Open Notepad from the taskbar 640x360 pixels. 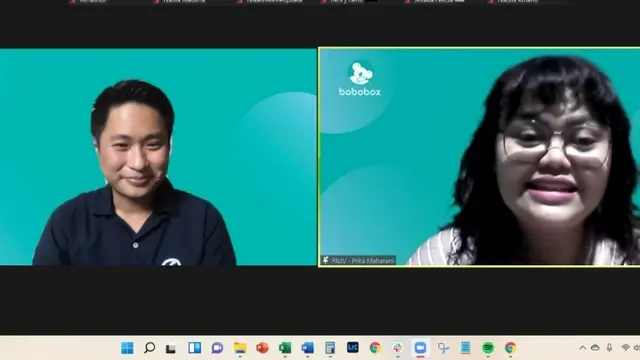click(465, 348)
